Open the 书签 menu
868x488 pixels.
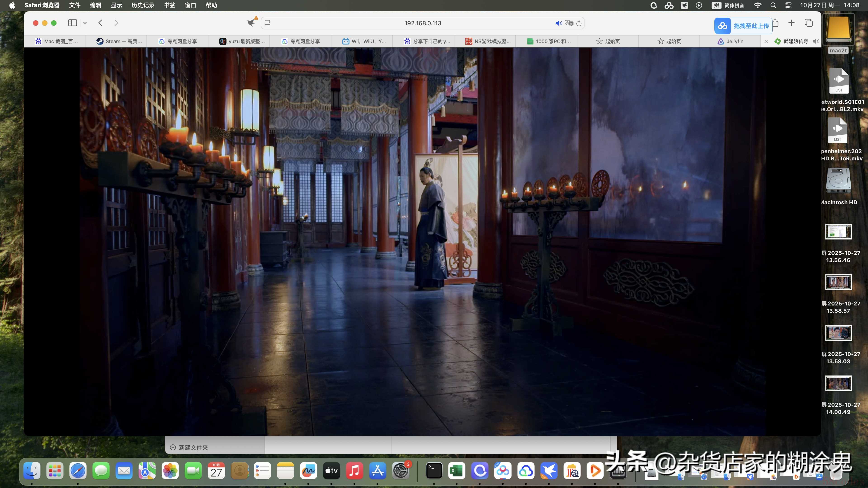(x=170, y=5)
